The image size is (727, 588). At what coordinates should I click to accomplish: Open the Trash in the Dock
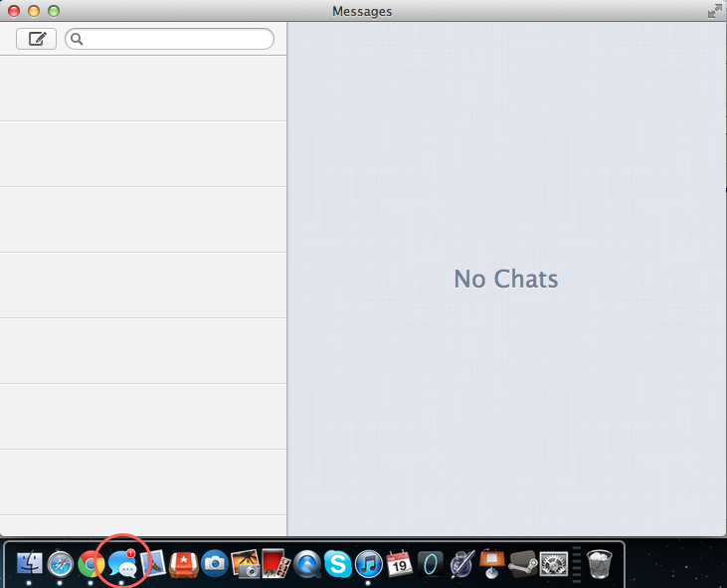600,564
